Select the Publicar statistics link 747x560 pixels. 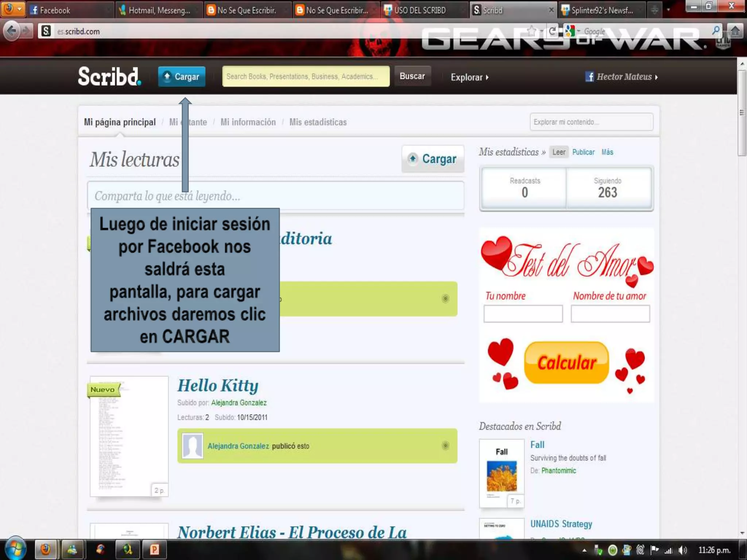pos(583,152)
